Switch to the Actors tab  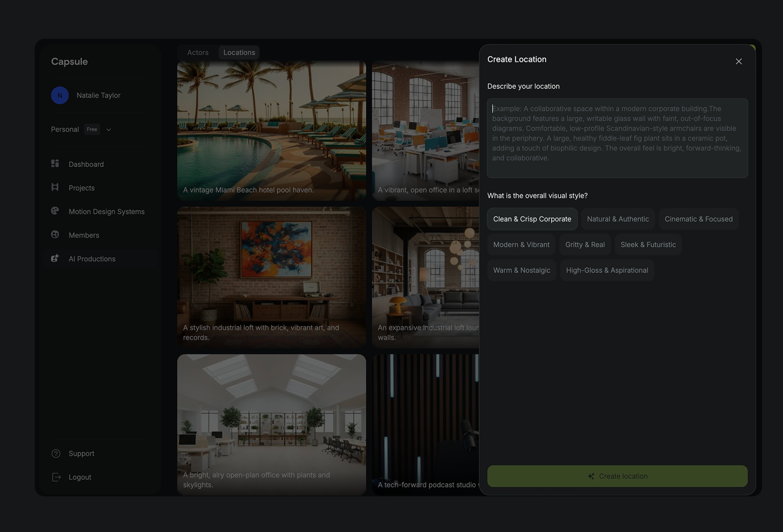[x=198, y=52]
